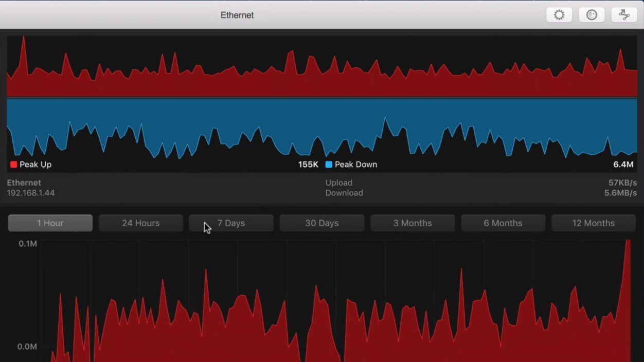Open the gear settings icon in the title bar
Screen dimensions: 644x362
coord(559,15)
